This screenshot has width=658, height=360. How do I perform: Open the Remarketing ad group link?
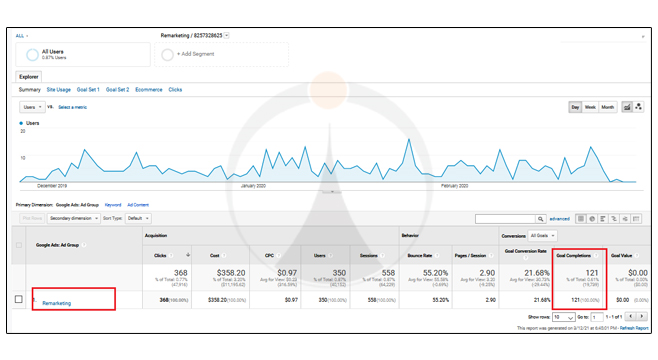pyautogui.click(x=57, y=303)
